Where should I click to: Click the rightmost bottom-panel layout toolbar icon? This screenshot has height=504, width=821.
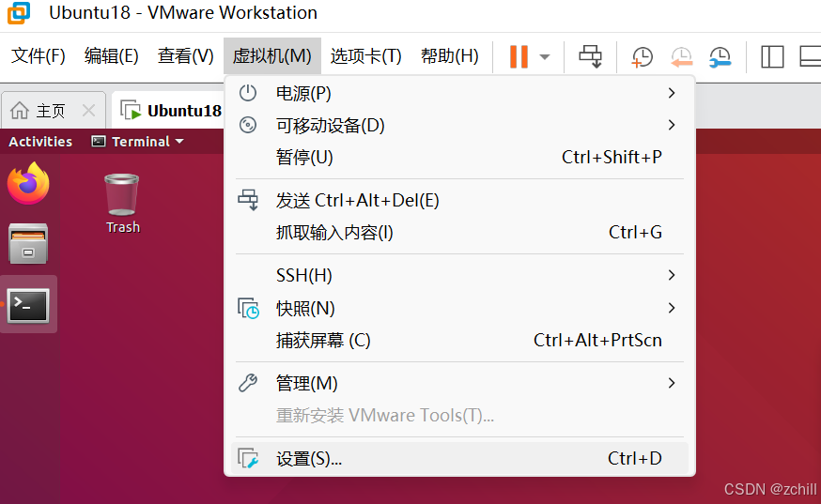click(x=811, y=56)
